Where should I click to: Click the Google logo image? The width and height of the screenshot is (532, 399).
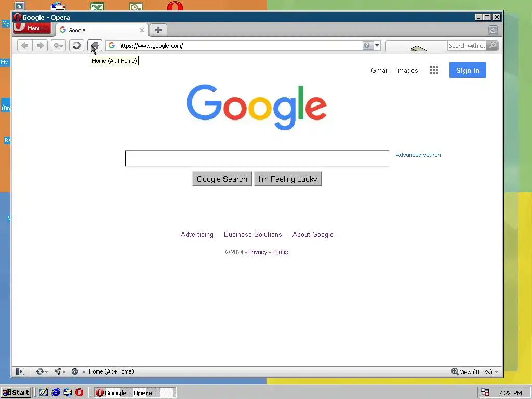tap(257, 107)
